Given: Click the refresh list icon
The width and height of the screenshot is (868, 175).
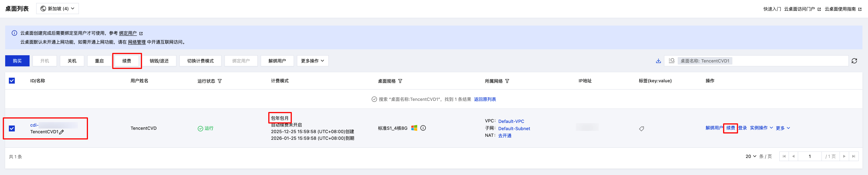Looking at the screenshot, I should pos(854,61).
